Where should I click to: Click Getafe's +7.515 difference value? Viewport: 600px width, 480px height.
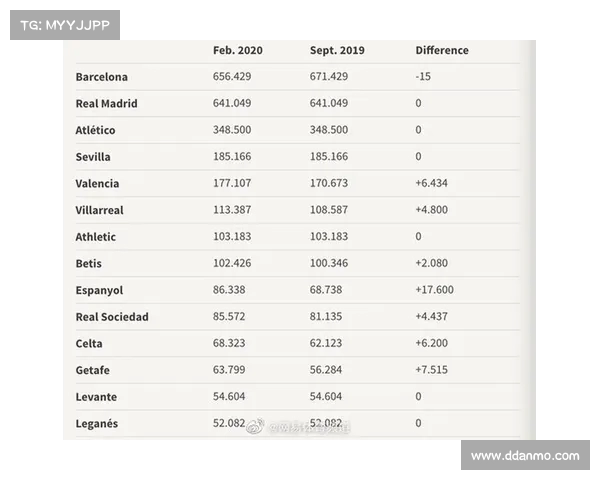pos(431,370)
